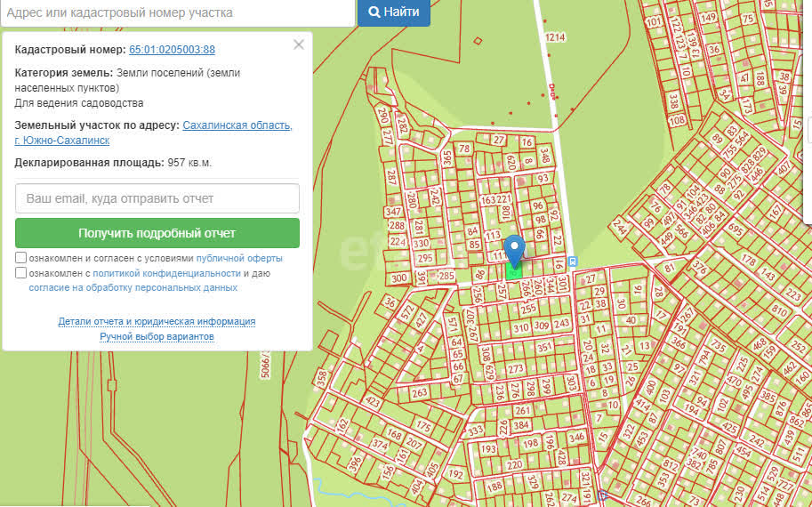Open the политикой конфиденциальности link

(166, 273)
